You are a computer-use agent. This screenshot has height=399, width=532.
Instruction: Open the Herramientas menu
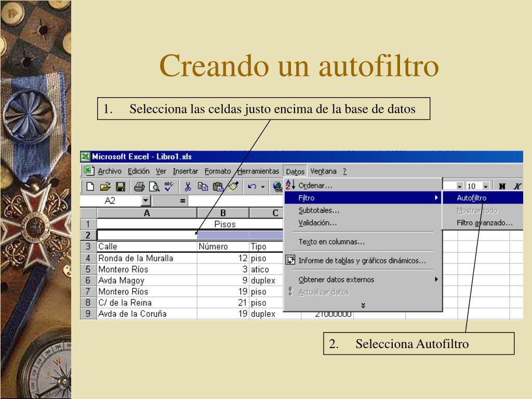(x=258, y=171)
